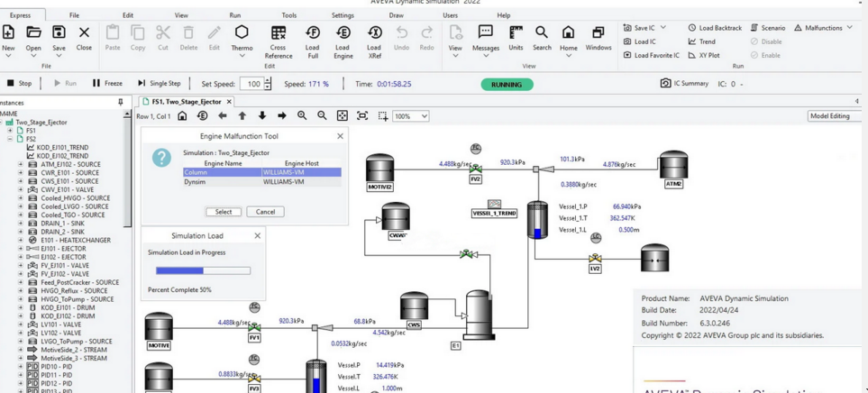Open the IC Summary
The width and height of the screenshot is (868, 393).
[x=685, y=84]
